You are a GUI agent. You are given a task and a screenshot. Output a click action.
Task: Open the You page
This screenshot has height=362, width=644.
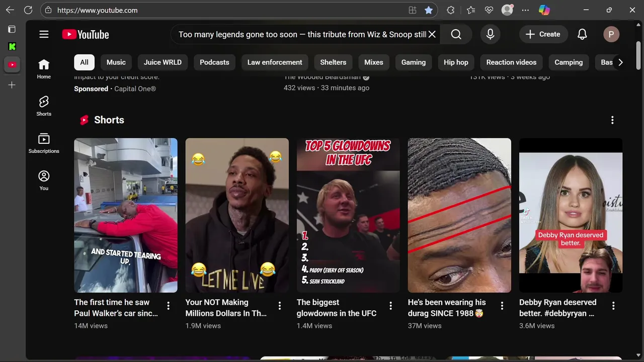[x=44, y=180]
